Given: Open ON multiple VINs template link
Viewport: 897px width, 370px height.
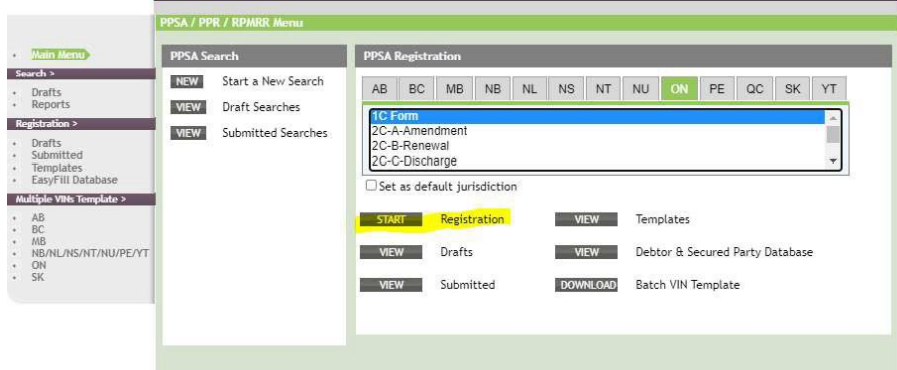Looking at the screenshot, I should point(38,265).
